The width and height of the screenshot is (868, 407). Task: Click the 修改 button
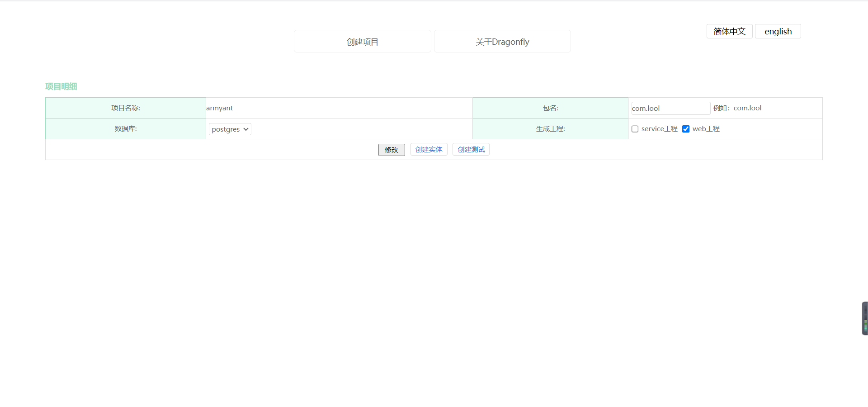coord(392,150)
